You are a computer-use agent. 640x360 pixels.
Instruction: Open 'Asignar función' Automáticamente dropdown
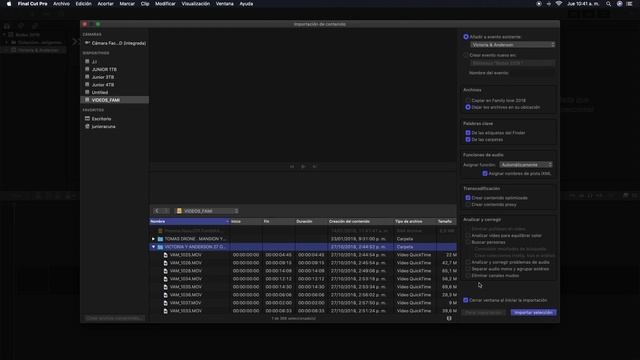coord(526,164)
